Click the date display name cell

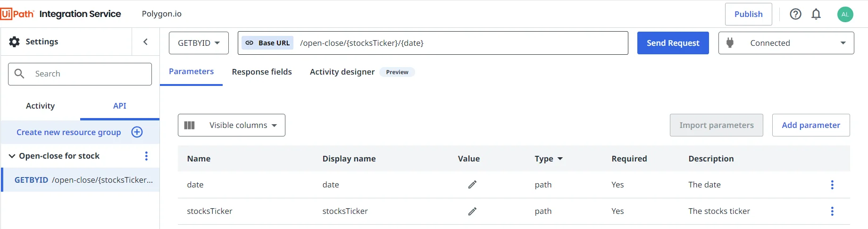pos(331,185)
